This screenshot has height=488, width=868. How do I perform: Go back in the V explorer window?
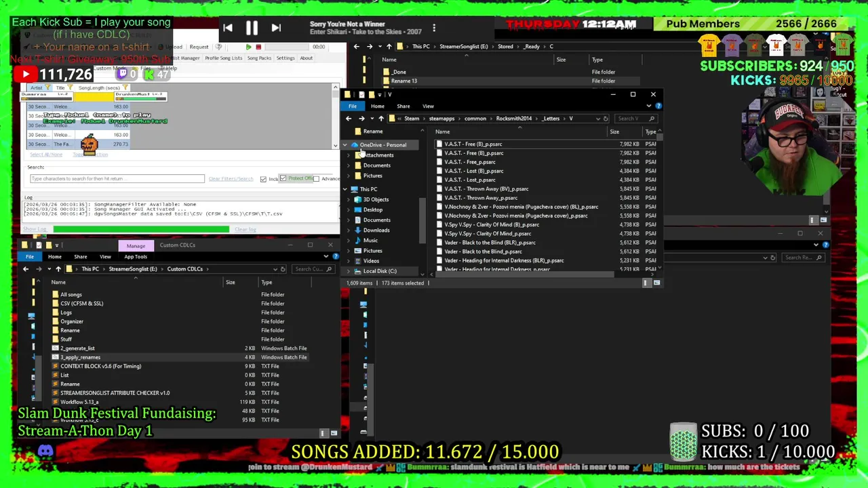[x=349, y=119]
